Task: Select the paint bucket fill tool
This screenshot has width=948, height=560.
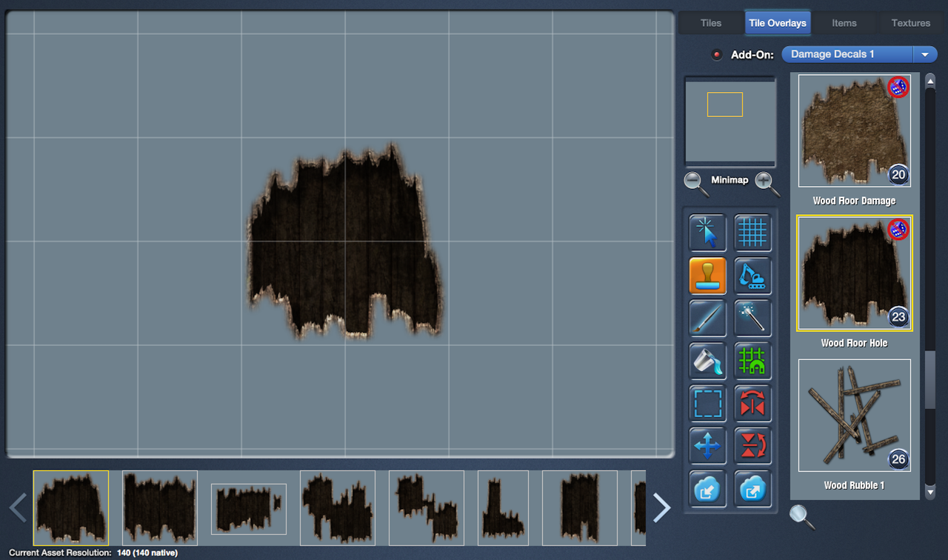Action: 707,361
